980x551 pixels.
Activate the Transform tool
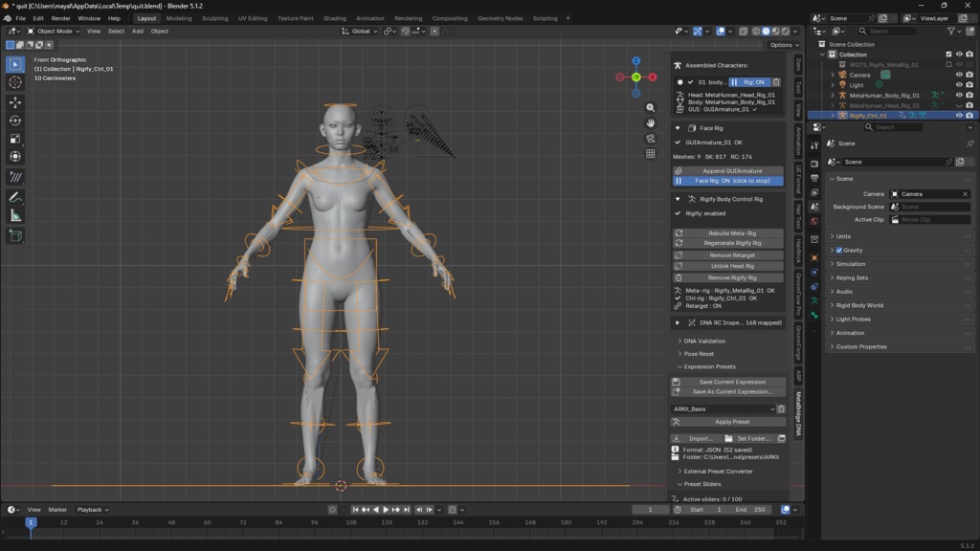click(15, 157)
